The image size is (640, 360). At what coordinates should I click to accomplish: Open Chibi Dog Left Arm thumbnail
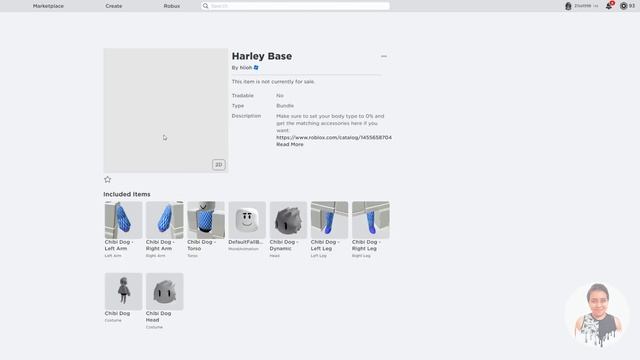pyautogui.click(x=123, y=220)
